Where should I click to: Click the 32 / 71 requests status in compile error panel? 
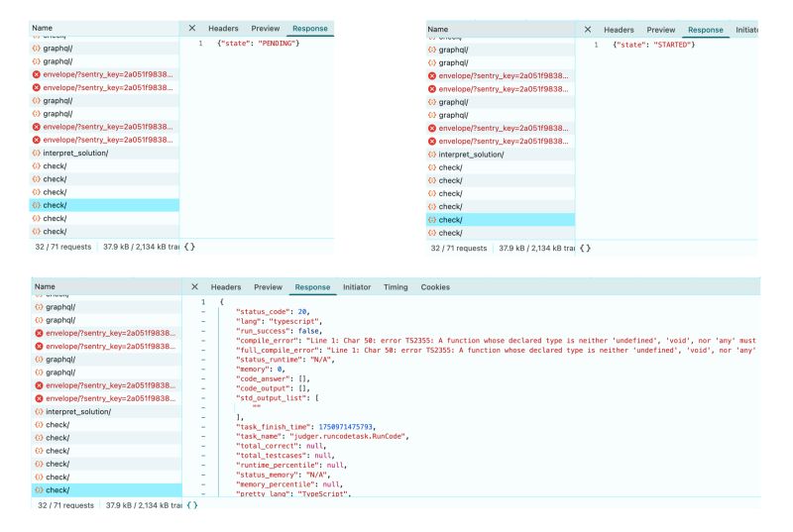tap(65, 505)
